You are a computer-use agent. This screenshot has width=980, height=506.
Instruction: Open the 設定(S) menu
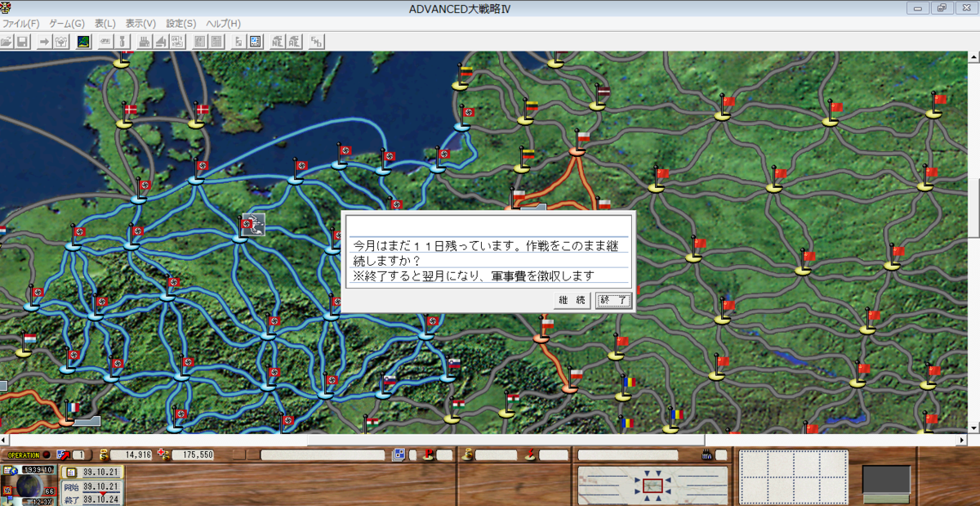[x=180, y=24]
